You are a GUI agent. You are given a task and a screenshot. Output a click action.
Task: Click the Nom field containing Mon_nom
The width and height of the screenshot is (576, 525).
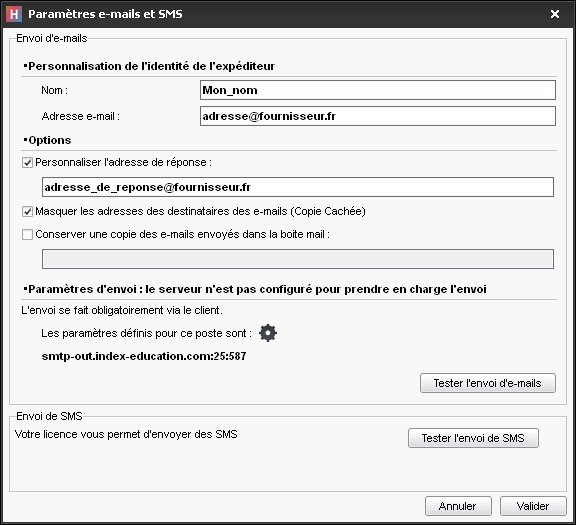point(378,90)
